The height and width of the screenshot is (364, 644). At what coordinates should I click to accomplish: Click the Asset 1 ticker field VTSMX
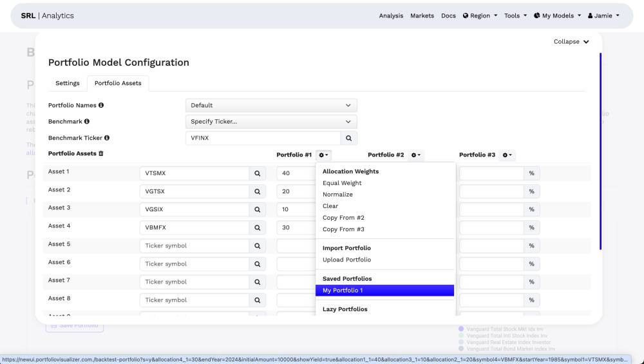point(194,173)
